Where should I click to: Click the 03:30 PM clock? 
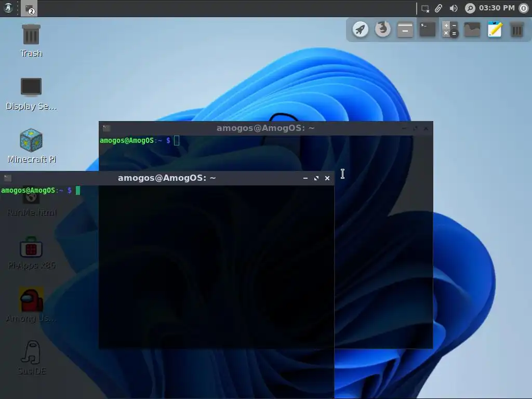click(497, 8)
